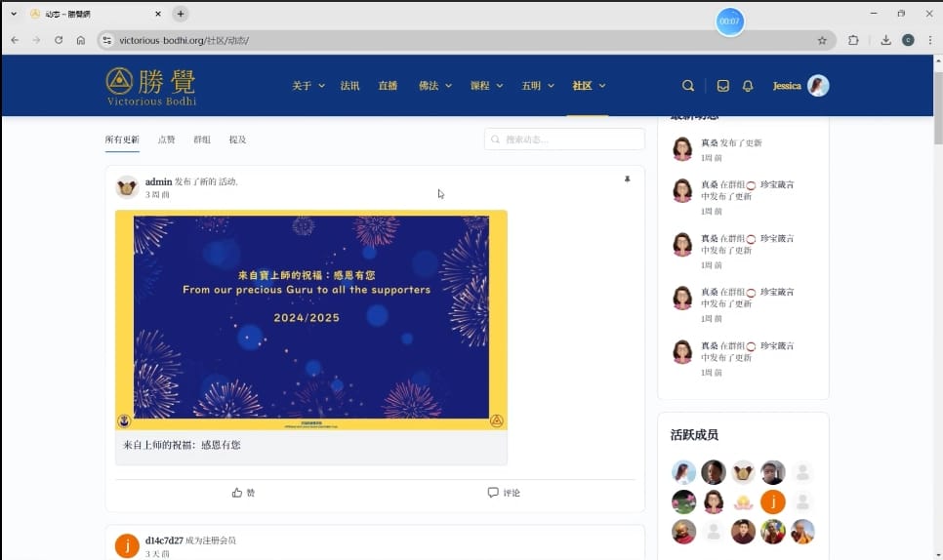Click the admin username link

click(x=159, y=181)
